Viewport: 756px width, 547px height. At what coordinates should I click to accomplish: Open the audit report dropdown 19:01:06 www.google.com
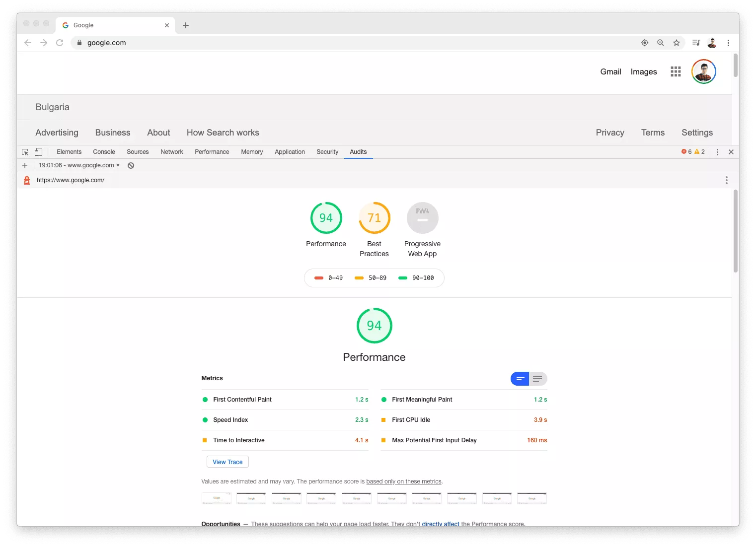[x=79, y=165]
